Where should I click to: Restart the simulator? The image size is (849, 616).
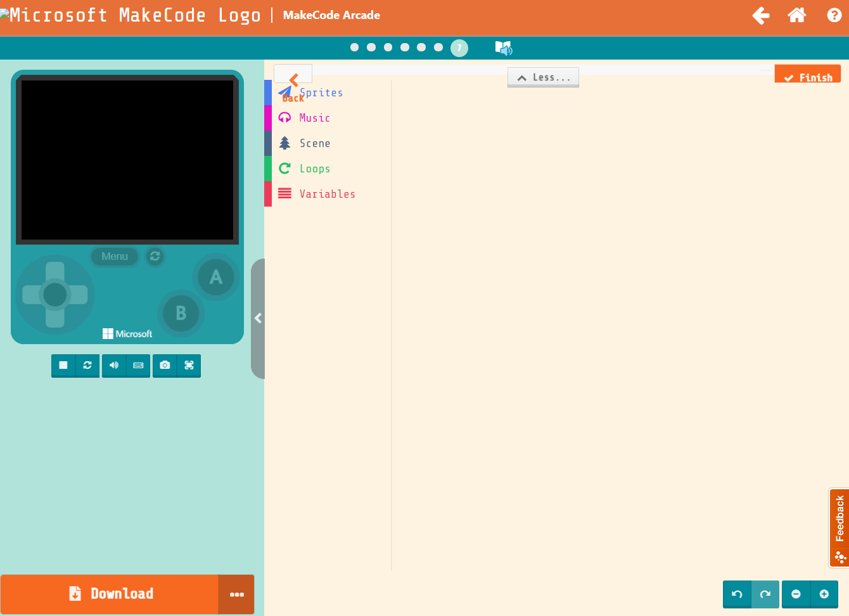(x=87, y=366)
